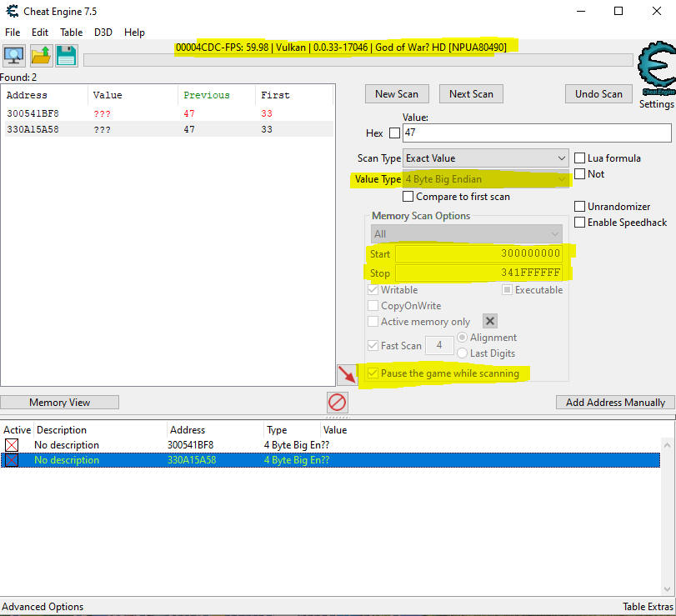Open the Table menu
The width and height of the screenshot is (676, 616).
pyautogui.click(x=71, y=33)
